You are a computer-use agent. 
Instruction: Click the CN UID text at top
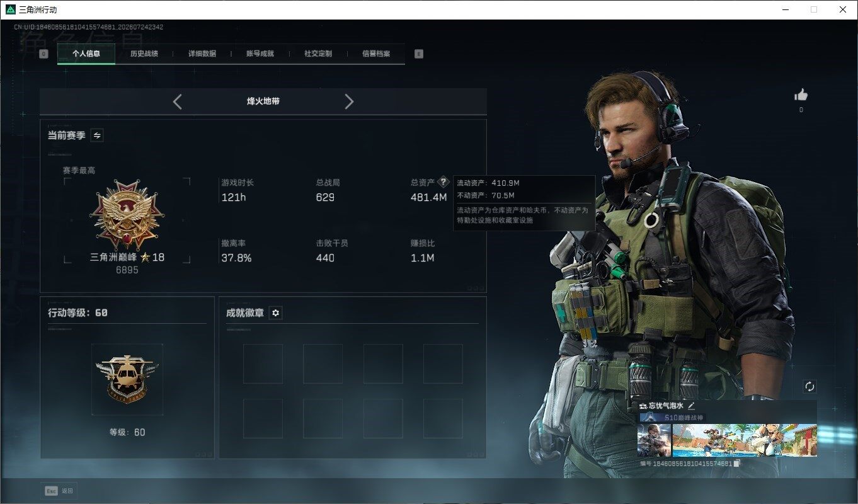pos(89,28)
